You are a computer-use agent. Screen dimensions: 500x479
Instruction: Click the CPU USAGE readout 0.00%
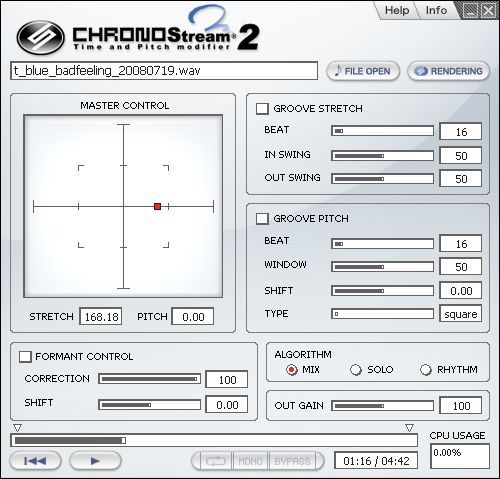460,456
